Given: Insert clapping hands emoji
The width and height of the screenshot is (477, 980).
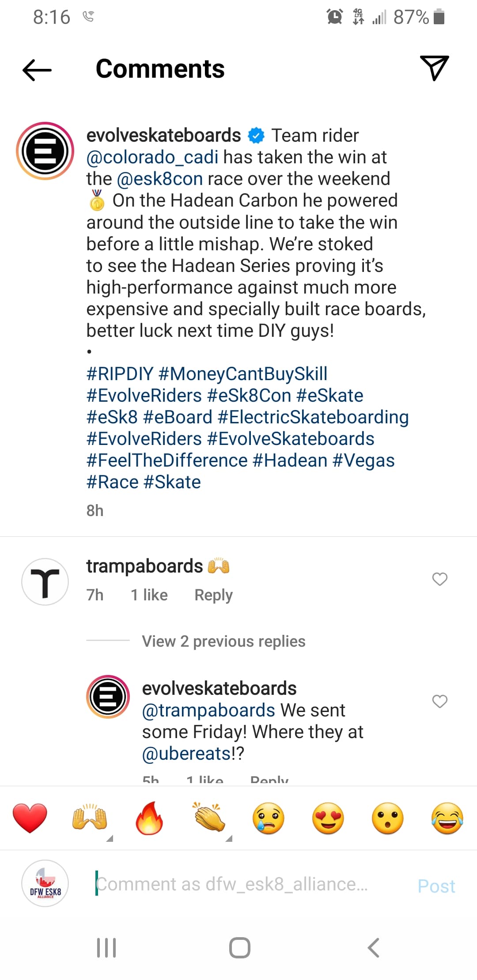Looking at the screenshot, I should coord(209,818).
